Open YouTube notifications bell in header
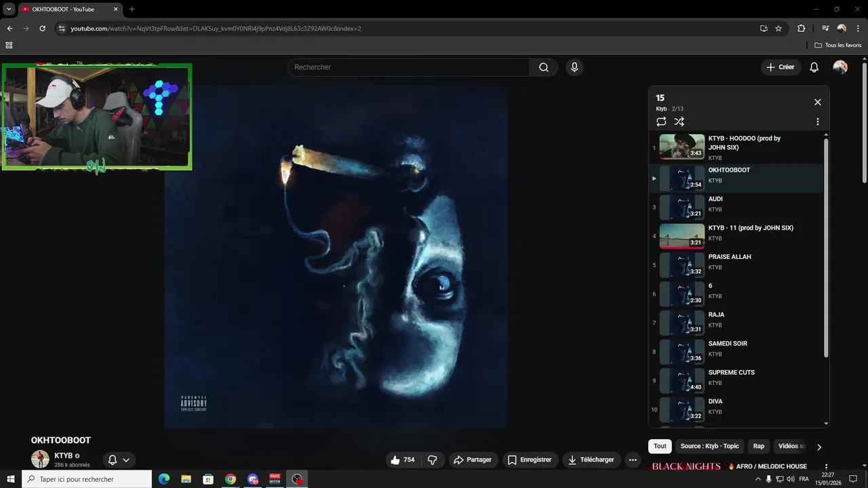This screenshot has height=488, width=868. (x=814, y=67)
